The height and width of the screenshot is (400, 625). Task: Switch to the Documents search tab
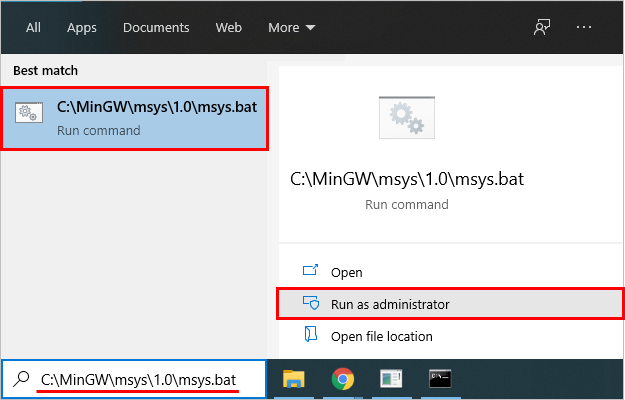(x=156, y=27)
